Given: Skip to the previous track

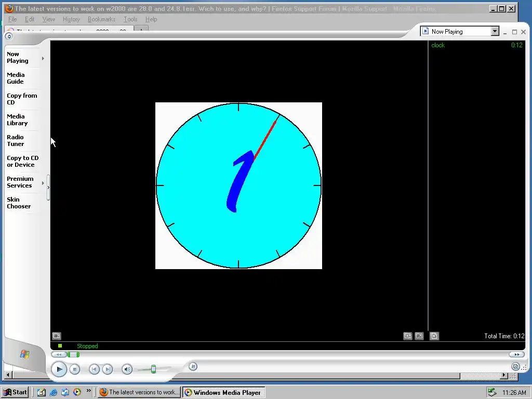Looking at the screenshot, I should pyautogui.click(x=95, y=369).
